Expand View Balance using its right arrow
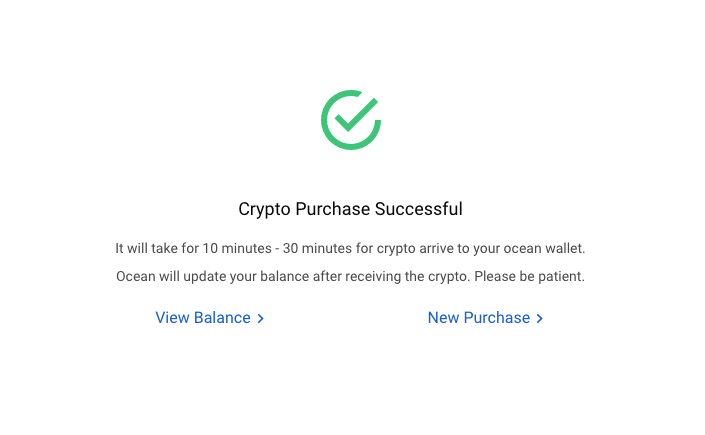 [260, 318]
